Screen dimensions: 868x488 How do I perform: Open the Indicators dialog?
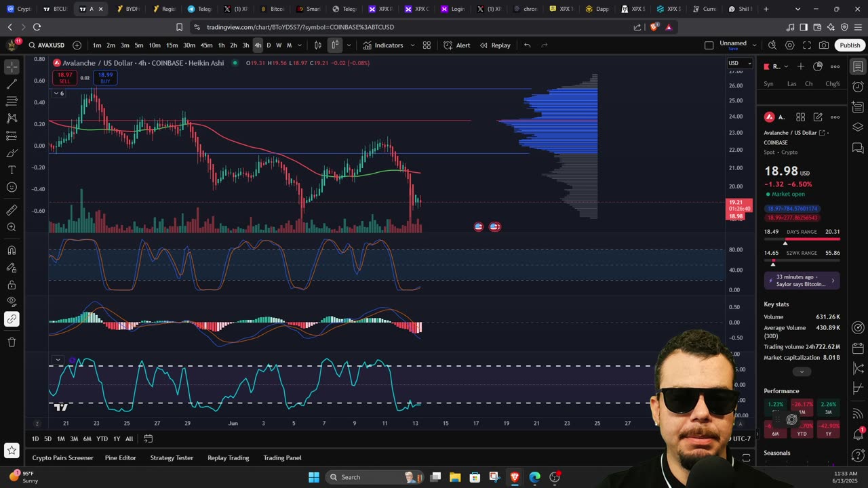coord(383,45)
